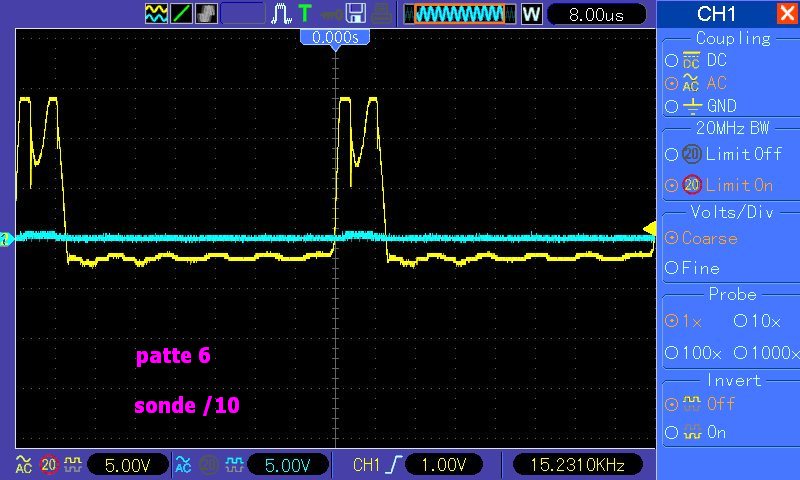Select GND coupling option
The width and height of the screenshot is (800, 480).
coord(671,106)
